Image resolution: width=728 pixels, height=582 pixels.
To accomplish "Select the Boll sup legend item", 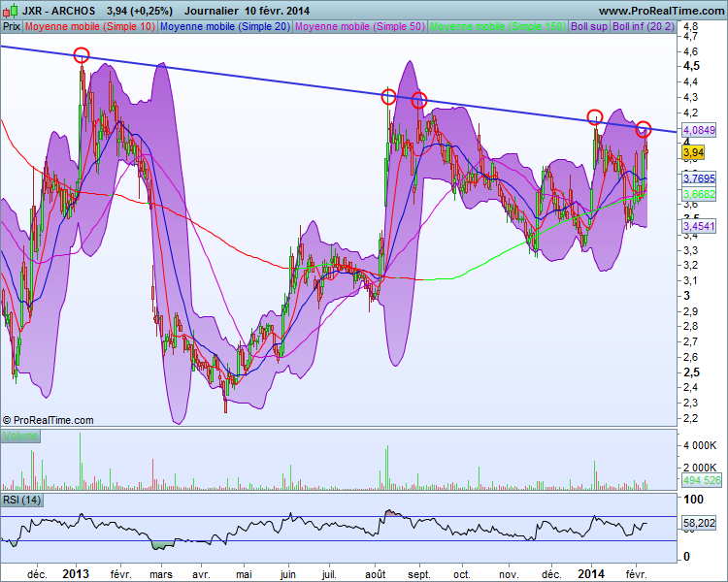I will coord(589,26).
